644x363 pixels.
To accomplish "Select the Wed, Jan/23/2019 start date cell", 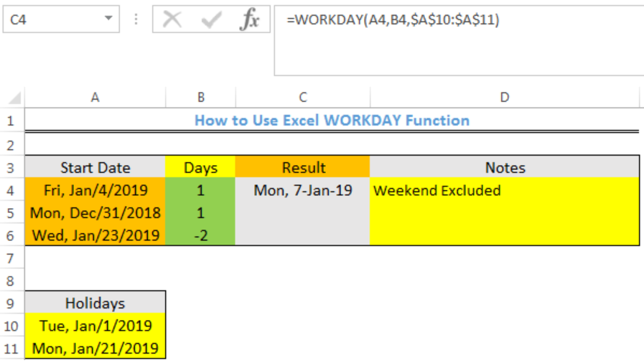I will pos(95,235).
